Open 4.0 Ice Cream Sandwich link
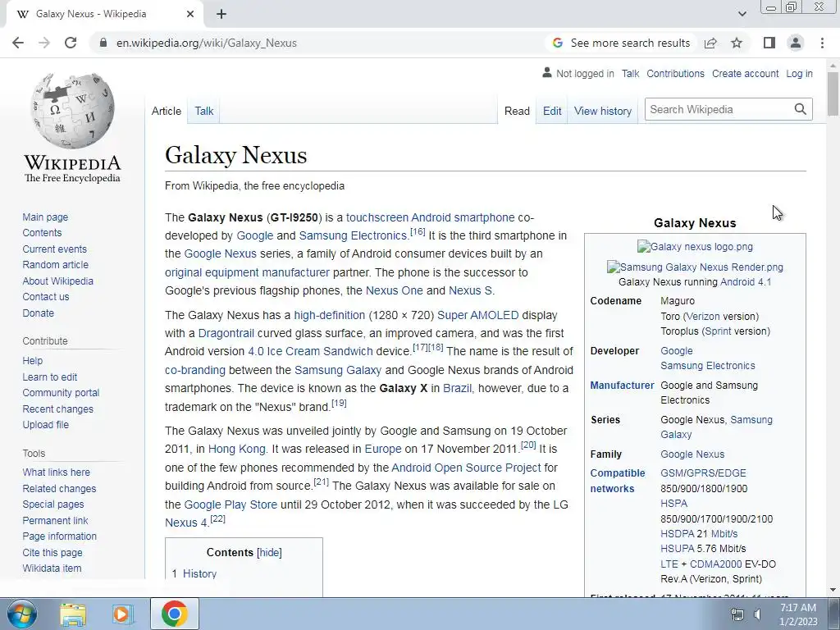This screenshot has height=630, width=840. (x=310, y=351)
